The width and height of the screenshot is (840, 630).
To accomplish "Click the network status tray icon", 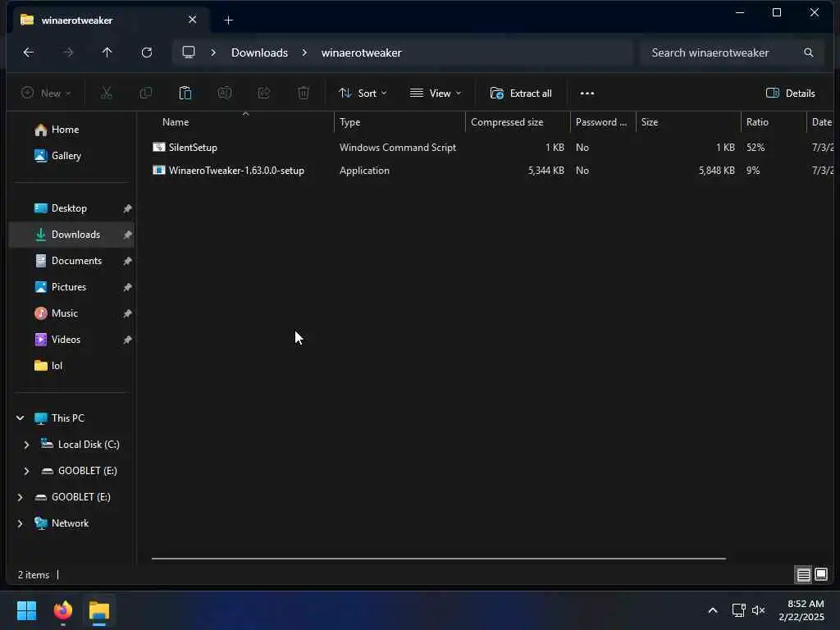I will click(738, 610).
